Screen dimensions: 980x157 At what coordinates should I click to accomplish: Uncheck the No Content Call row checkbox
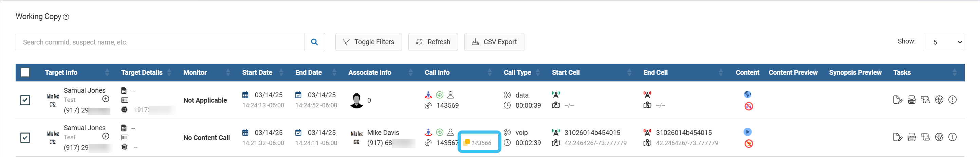(x=25, y=138)
